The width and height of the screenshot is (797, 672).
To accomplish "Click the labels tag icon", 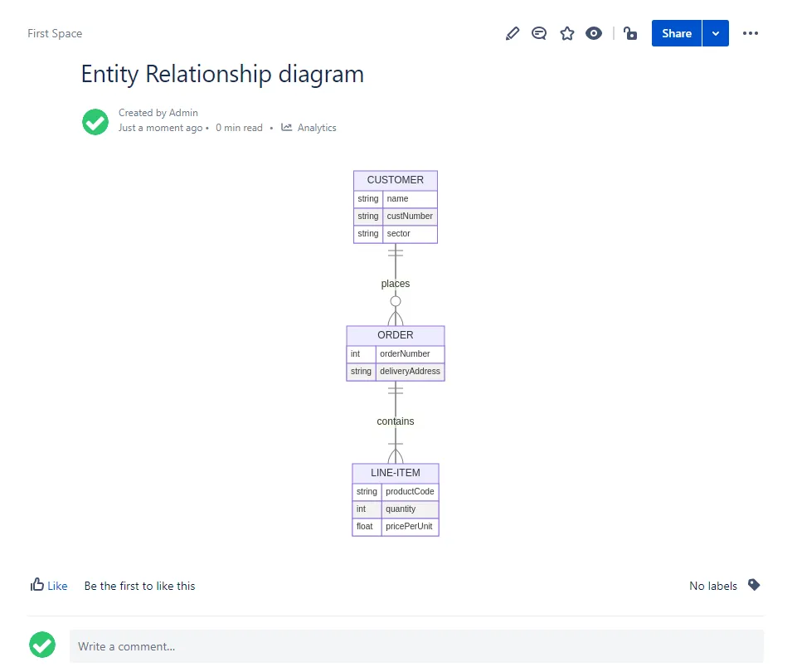I will pyautogui.click(x=753, y=585).
